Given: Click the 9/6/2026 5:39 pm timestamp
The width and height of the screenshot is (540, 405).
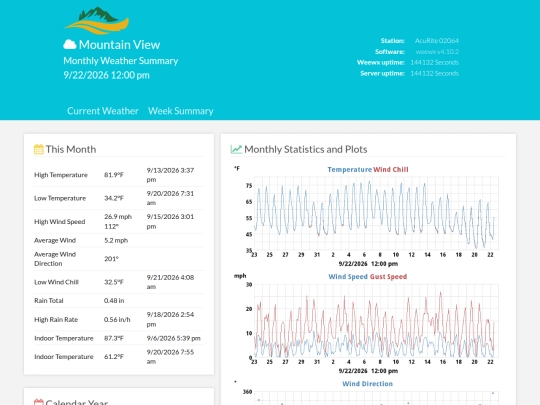Looking at the screenshot, I should coord(174,338).
